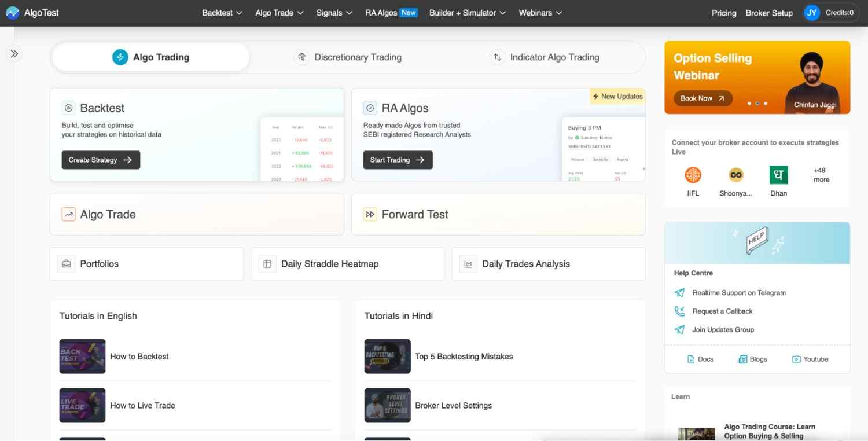
Task: Expand Builder + Simulator dropdown
Action: click(468, 13)
